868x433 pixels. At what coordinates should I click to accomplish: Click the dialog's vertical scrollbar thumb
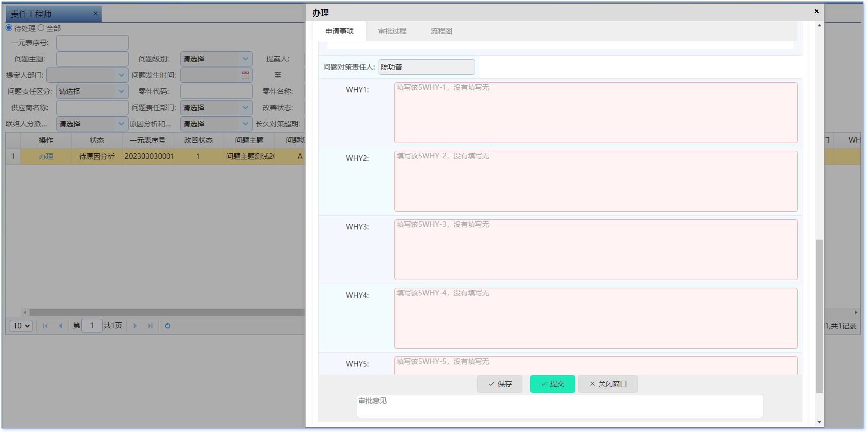click(x=819, y=315)
